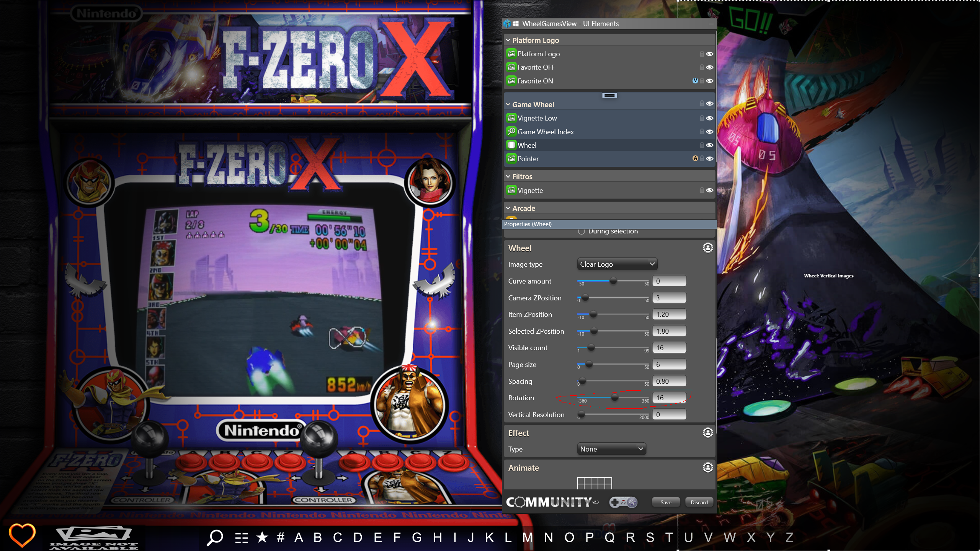Click the blue cube app icon in title bar
The image size is (980, 551).
tap(507, 24)
